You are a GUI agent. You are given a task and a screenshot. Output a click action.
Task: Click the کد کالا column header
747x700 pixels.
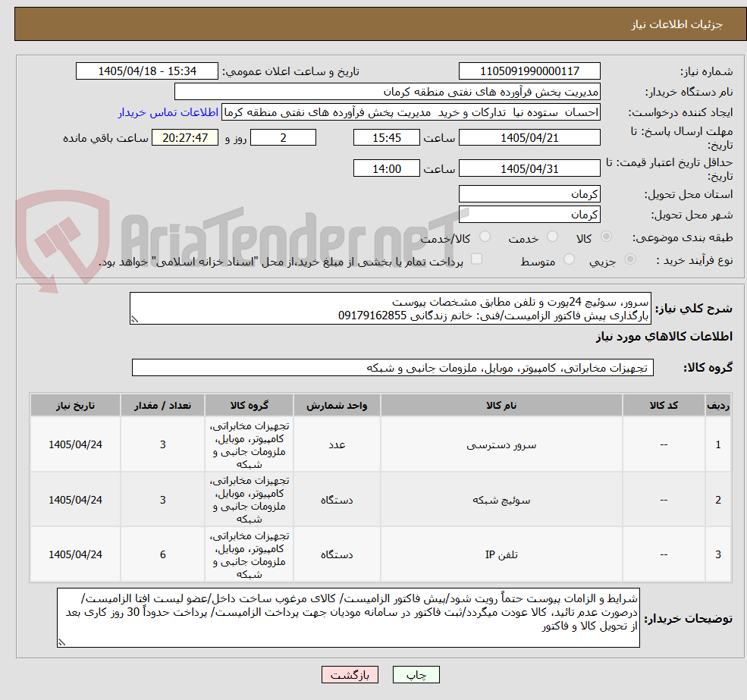coord(664,405)
